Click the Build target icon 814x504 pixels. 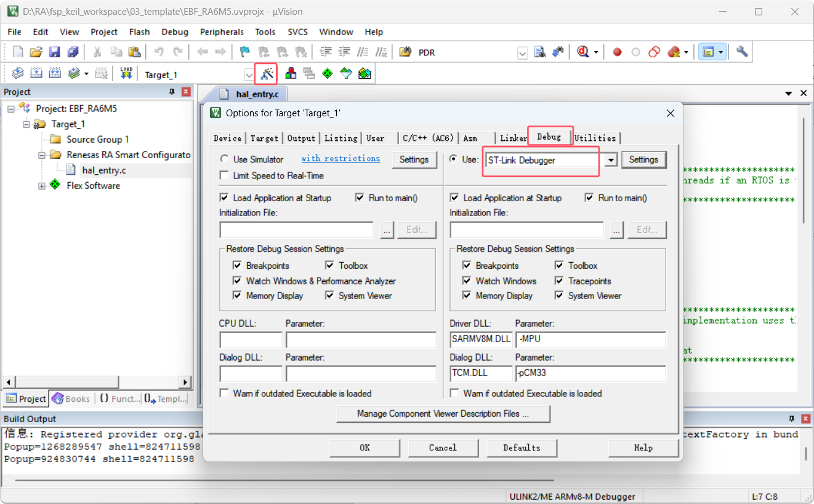tap(36, 74)
